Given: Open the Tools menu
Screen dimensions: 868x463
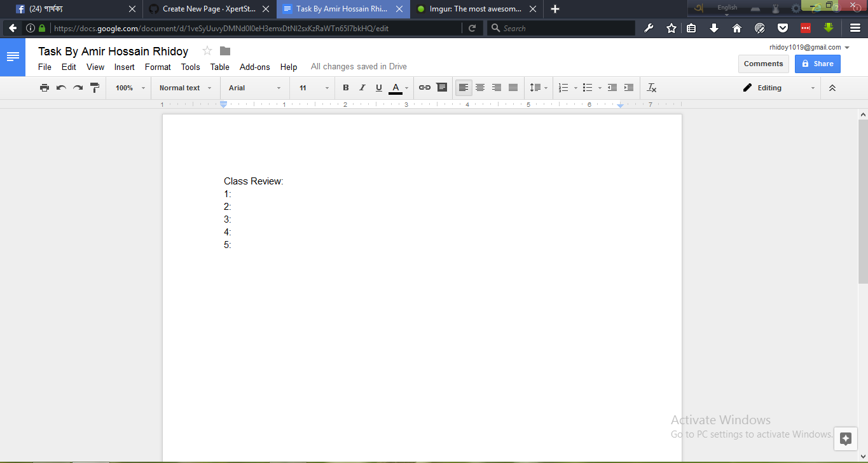Looking at the screenshot, I should click(x=190, y=67).
